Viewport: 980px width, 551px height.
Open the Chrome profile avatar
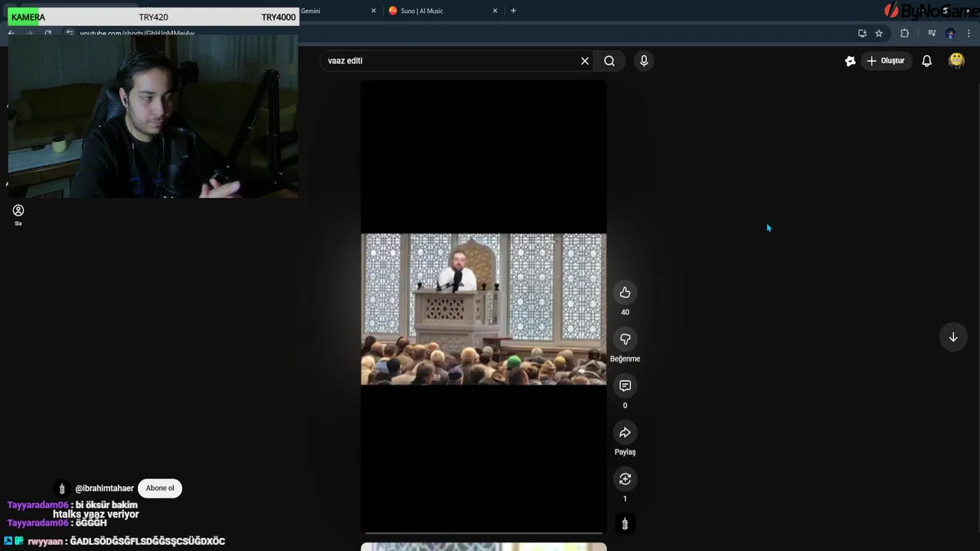pos(950,33)
